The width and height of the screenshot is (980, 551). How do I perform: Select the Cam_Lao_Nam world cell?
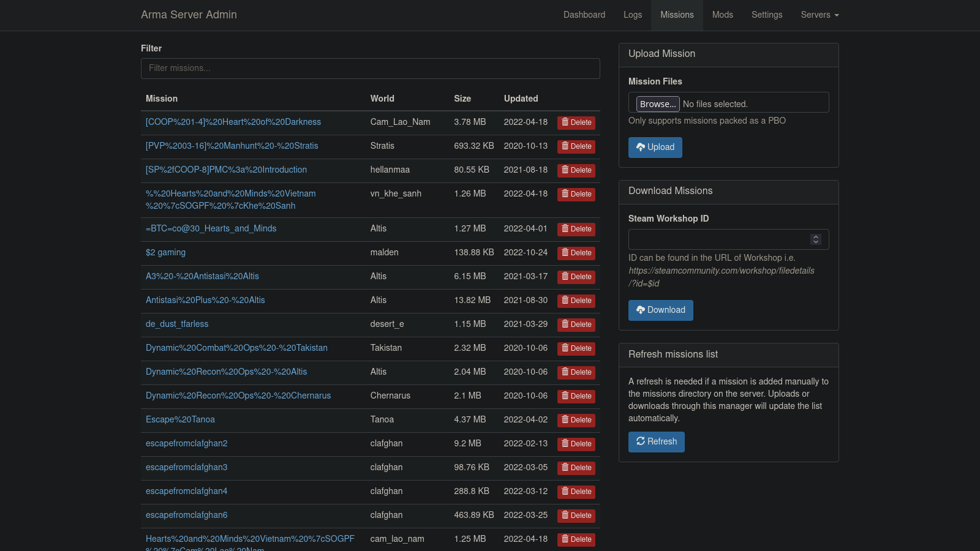400,122
